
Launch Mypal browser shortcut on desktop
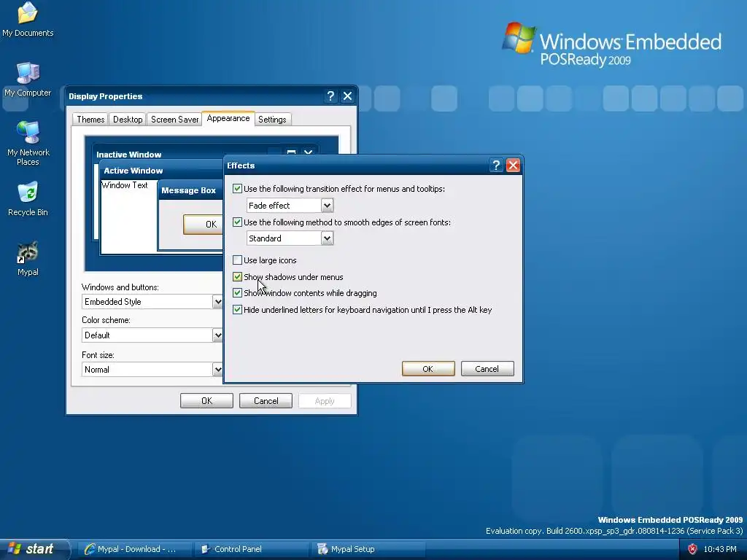pos(28,259)
